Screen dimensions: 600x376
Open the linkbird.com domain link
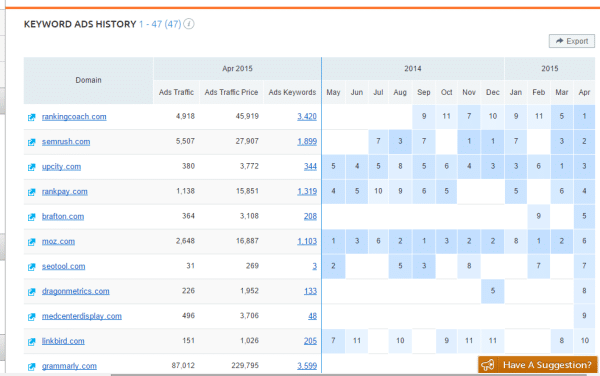[63, 341]
